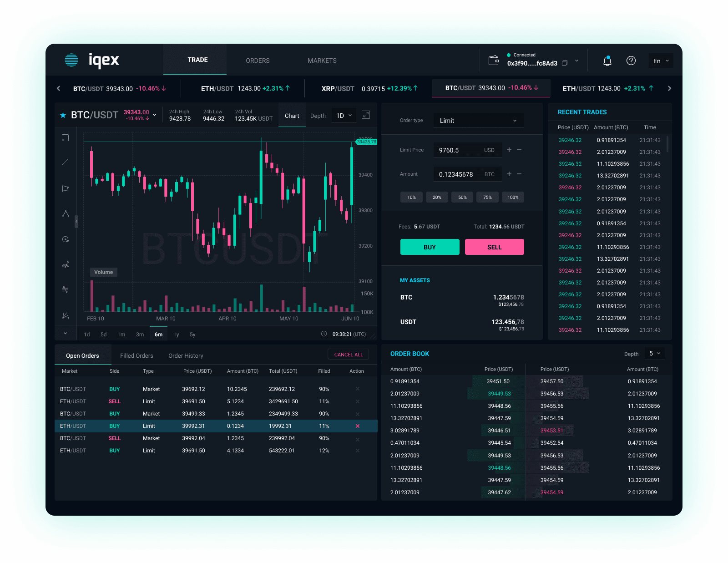Open the chart clock timezone icon
The height and width of the screenshot is (563, 728).
(324, 334)
